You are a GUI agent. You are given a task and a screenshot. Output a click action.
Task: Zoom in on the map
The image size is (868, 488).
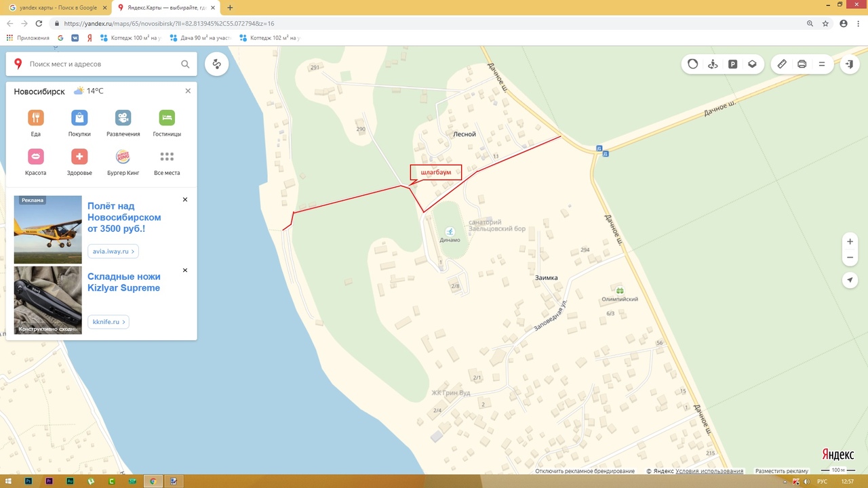pos(850,241)
